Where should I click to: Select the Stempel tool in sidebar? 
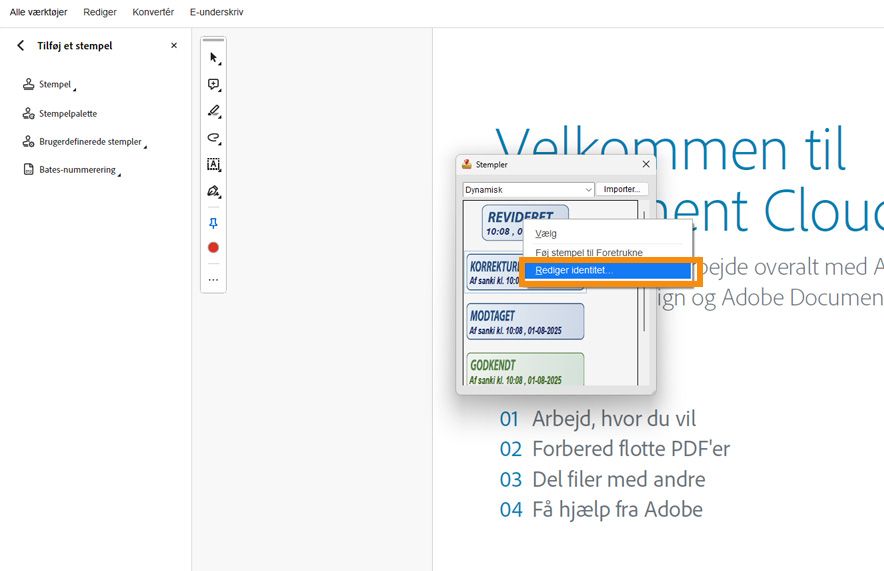[x=49, y=85]
